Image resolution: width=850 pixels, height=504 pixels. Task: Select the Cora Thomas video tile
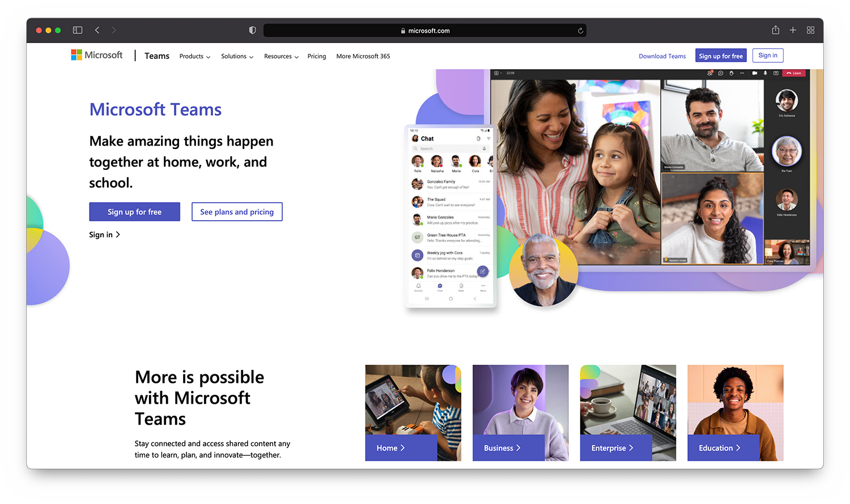787,252
